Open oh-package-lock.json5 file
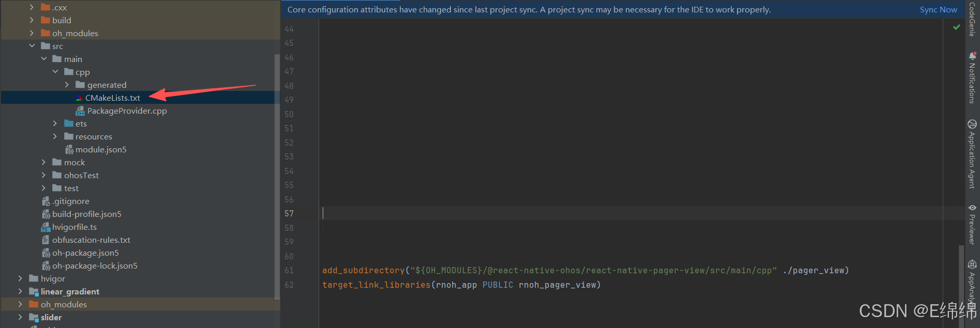The height and width of the screenshot is (328, 980). coord(95,265)
